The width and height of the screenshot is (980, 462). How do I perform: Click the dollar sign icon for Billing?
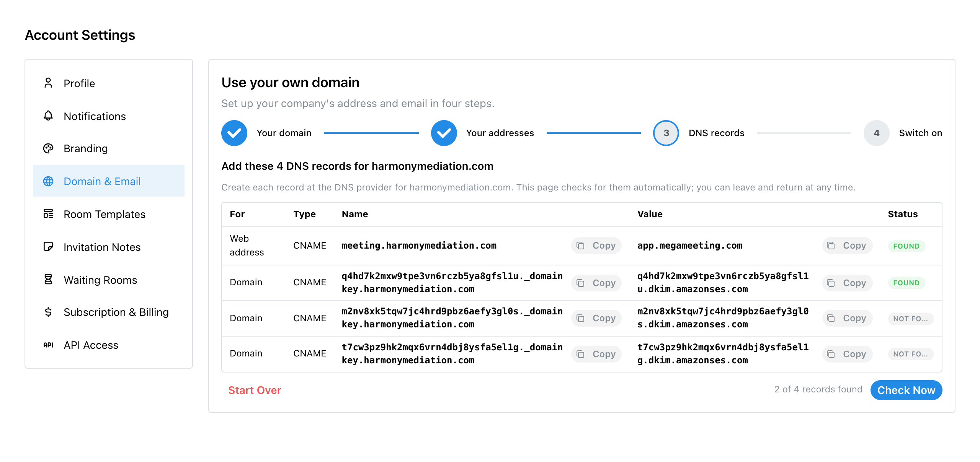click(x=48, y=312)
